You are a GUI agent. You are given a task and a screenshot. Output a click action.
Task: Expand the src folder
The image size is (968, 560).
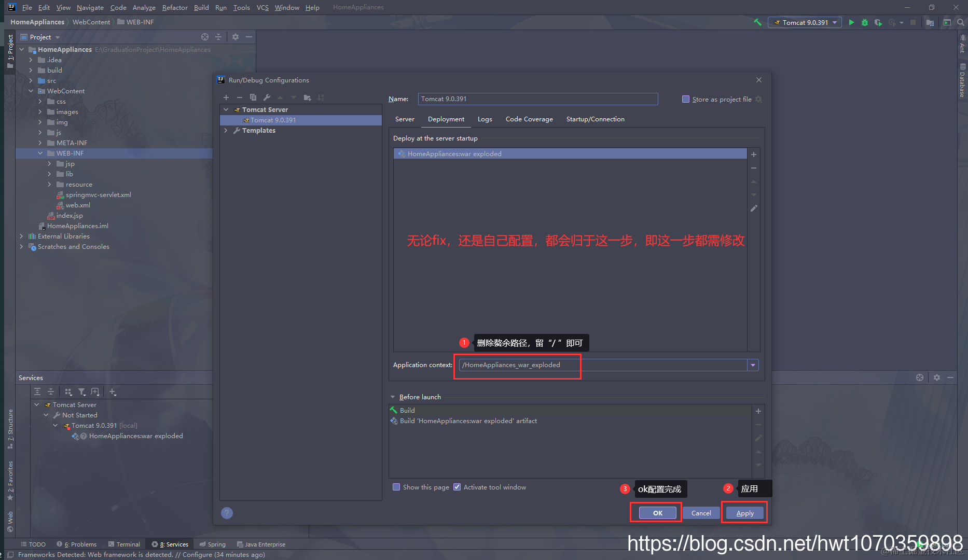pyautogui.click(x=31, y=80)
